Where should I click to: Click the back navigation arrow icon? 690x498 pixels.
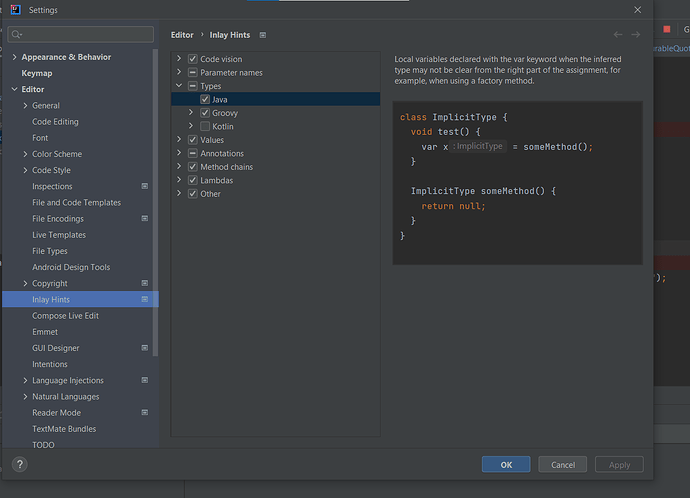click(x=618, y=35)
